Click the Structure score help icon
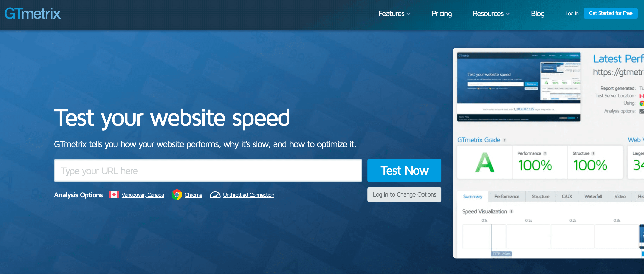The height and width of the screenshot is (274, 644). pos(593,154)
